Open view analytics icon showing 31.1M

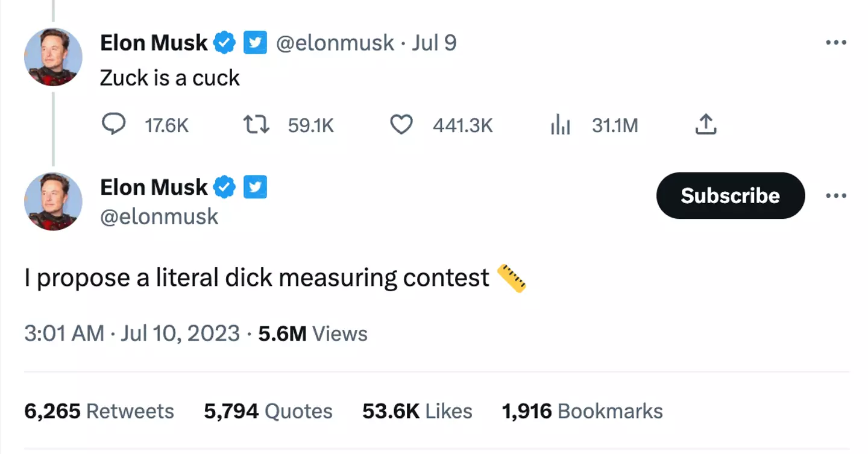click(x=560, y=125)
